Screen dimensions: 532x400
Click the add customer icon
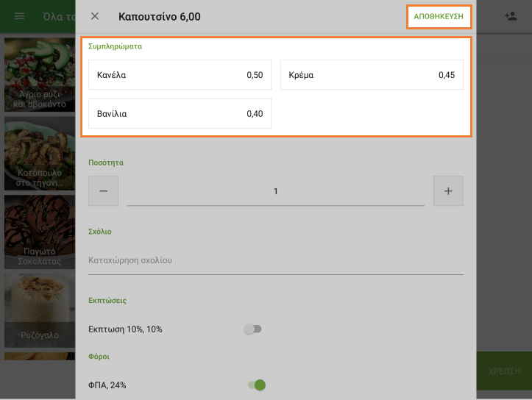[x=509, y=16]
